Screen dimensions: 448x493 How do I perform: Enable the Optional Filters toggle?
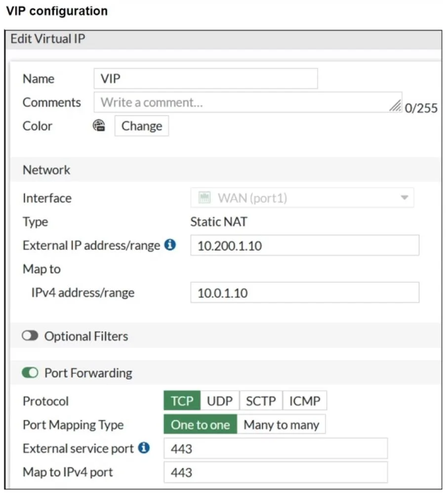click(30, 336)
